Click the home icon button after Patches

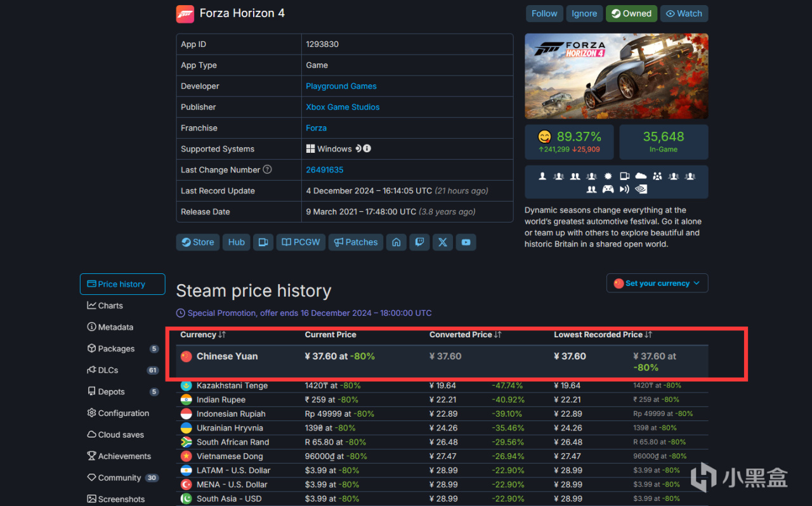[x=396, y=242]
